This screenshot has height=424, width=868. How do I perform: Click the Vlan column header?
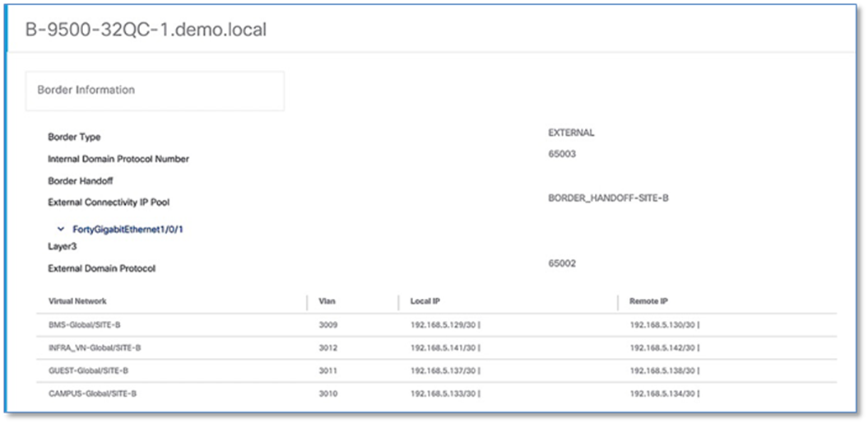tap(327, 301)
